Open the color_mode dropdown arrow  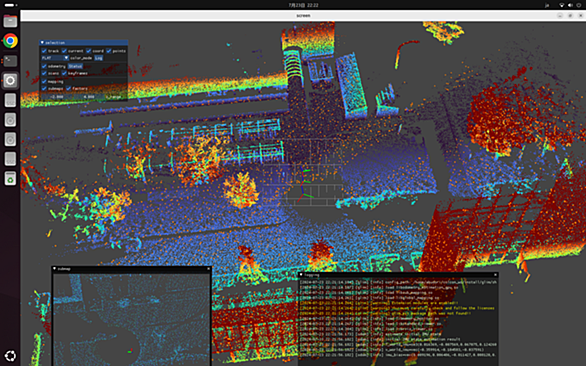pyautogui.click(x=66, y=58)
